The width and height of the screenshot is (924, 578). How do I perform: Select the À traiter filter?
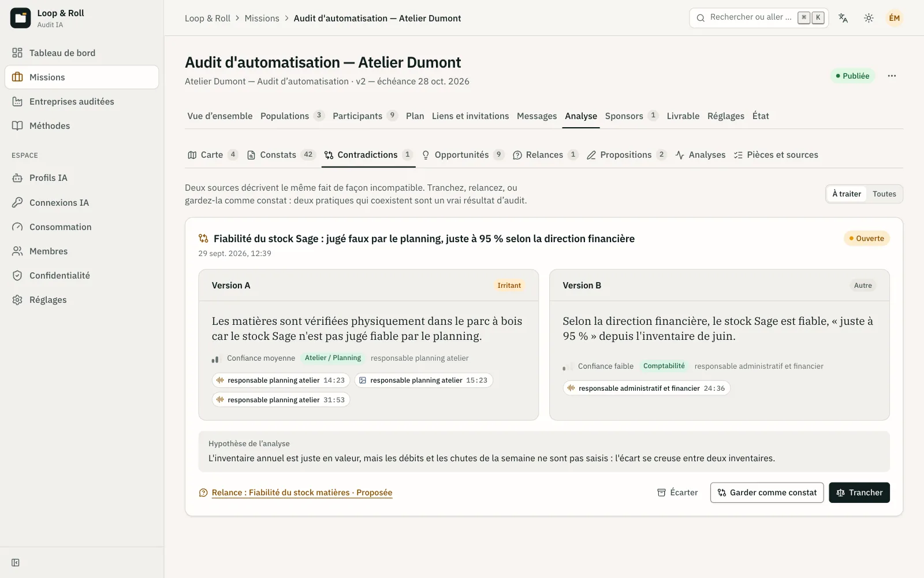(847, 194)
